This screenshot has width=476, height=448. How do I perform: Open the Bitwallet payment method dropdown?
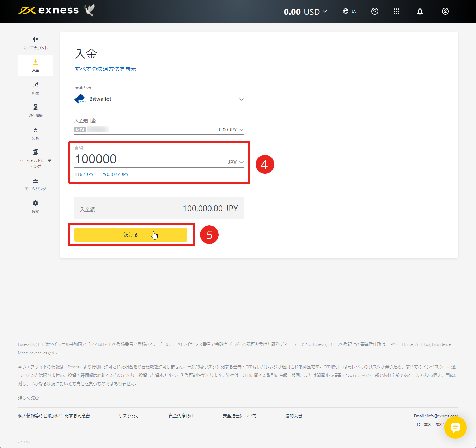click(x=241, y=99)
